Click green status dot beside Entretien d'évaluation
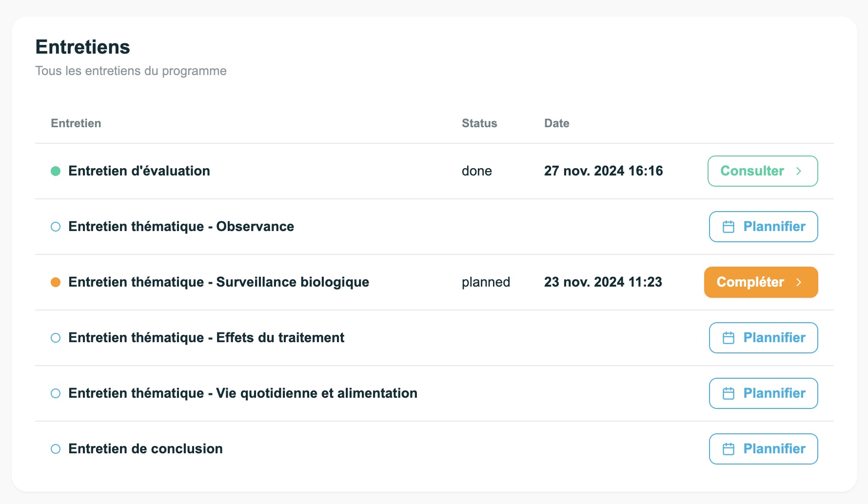This screenshot has height=504, width=868. point(56,171)
